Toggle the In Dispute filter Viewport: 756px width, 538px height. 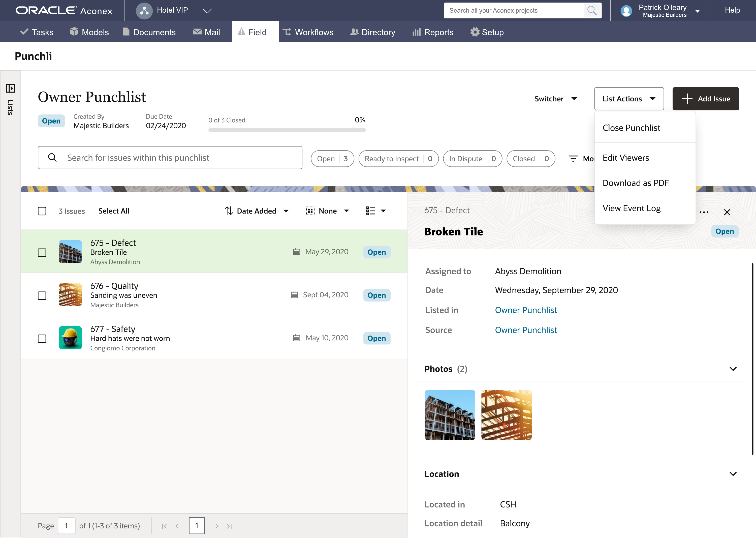click(x=472, y=159)
